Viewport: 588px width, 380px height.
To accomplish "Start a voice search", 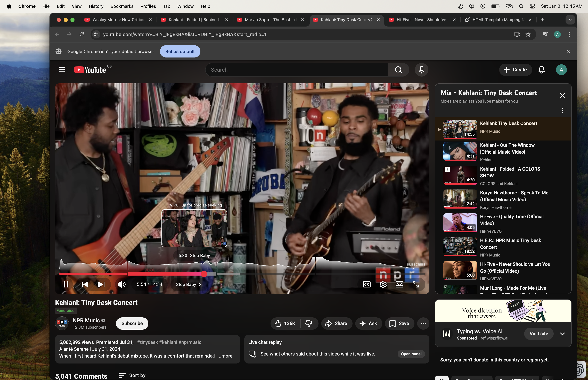I will coord(421,70).
